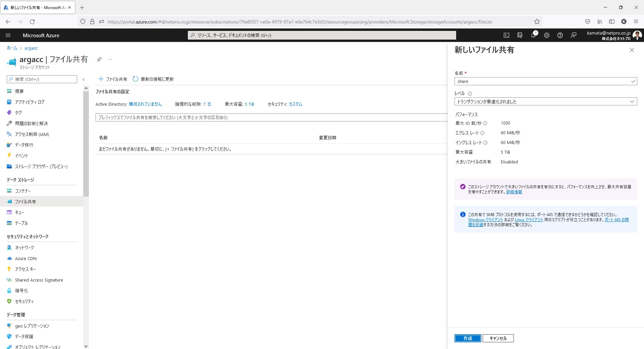The height and width of the screenshot is (349, 644).
Task: Expand the レベル tier dropdown
Action: pyautogui.click(x=545, y=102)
